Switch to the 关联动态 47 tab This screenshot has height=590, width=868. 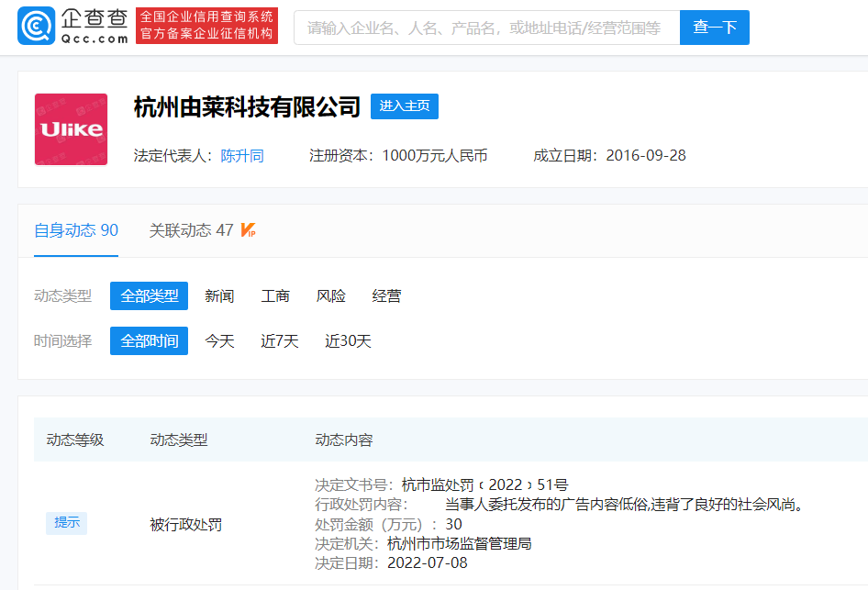point(191,230)
